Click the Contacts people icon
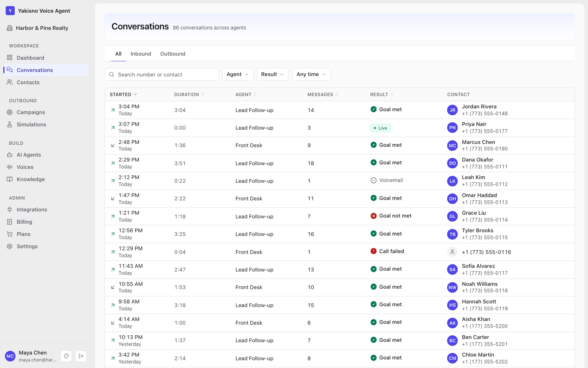Viewport: 588px width, 368px height. [10, 83]
